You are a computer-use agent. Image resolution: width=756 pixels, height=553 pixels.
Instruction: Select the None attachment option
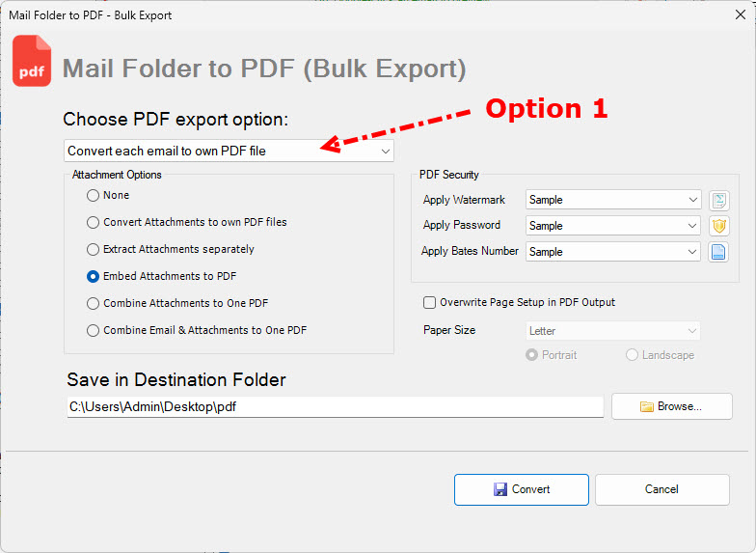94,195
